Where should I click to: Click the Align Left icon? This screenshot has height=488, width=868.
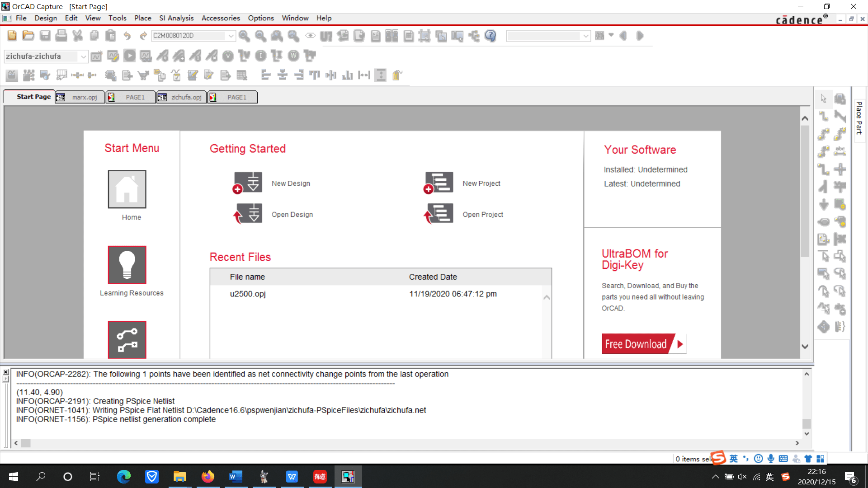click(x=266, y=75)
